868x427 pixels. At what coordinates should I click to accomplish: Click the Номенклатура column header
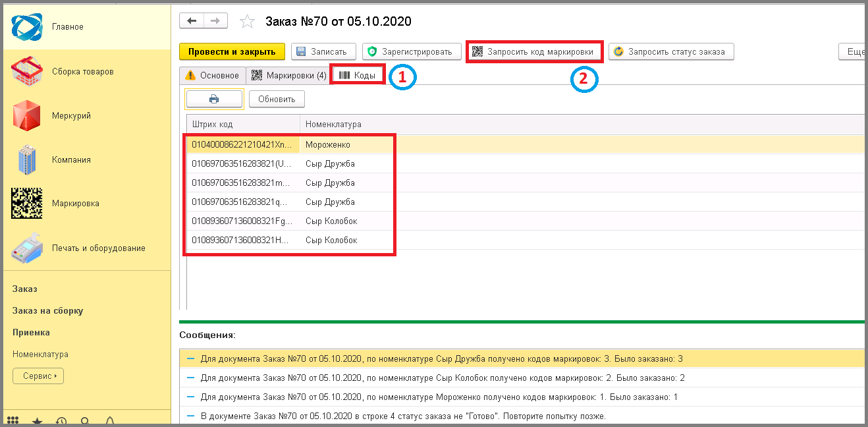[582, 124]
